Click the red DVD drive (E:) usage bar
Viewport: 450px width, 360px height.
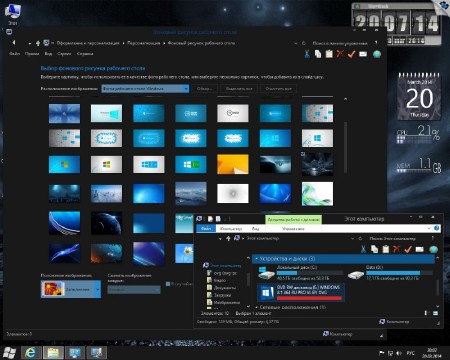click(309, 298)
